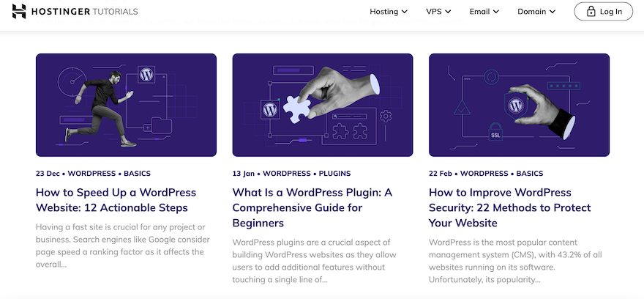Click the Log In button
The image size is (644, 299).
point(603,12)
